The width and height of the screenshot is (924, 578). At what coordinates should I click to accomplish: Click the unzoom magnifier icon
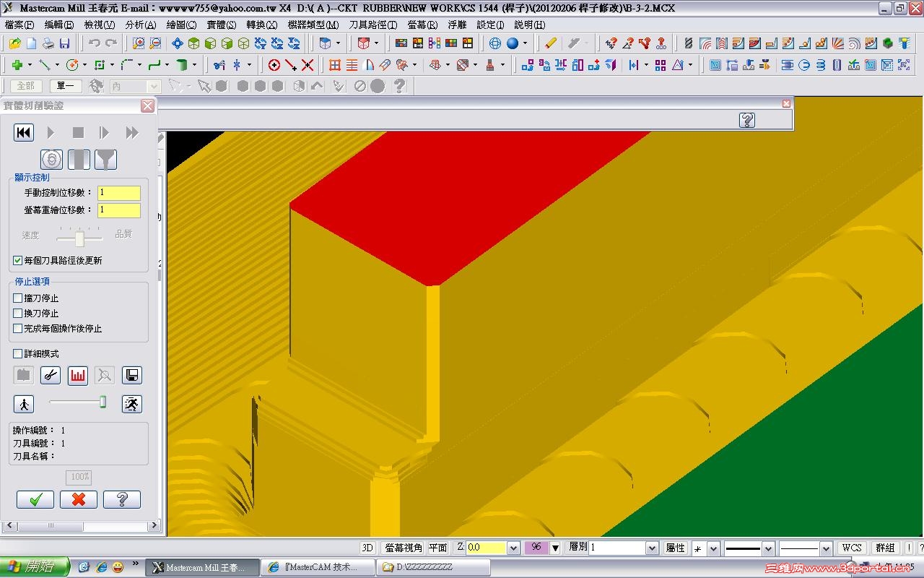[x=155, y=43]
